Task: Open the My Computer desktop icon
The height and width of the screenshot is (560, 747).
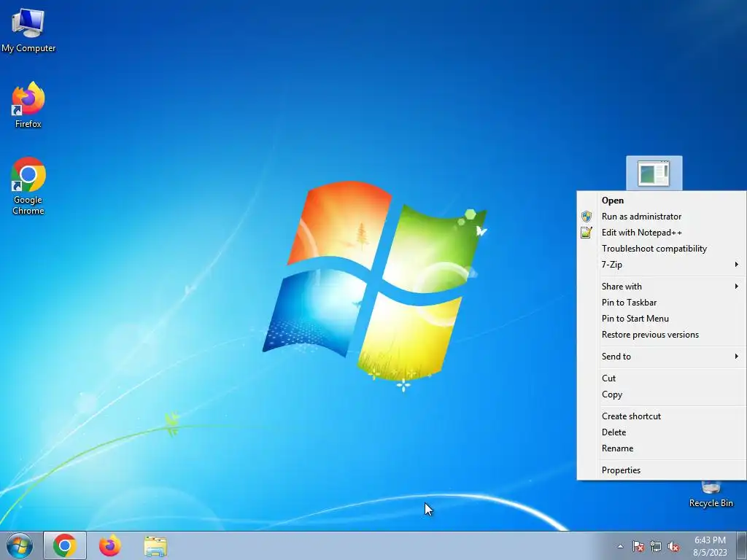Action: coord(28,30)
